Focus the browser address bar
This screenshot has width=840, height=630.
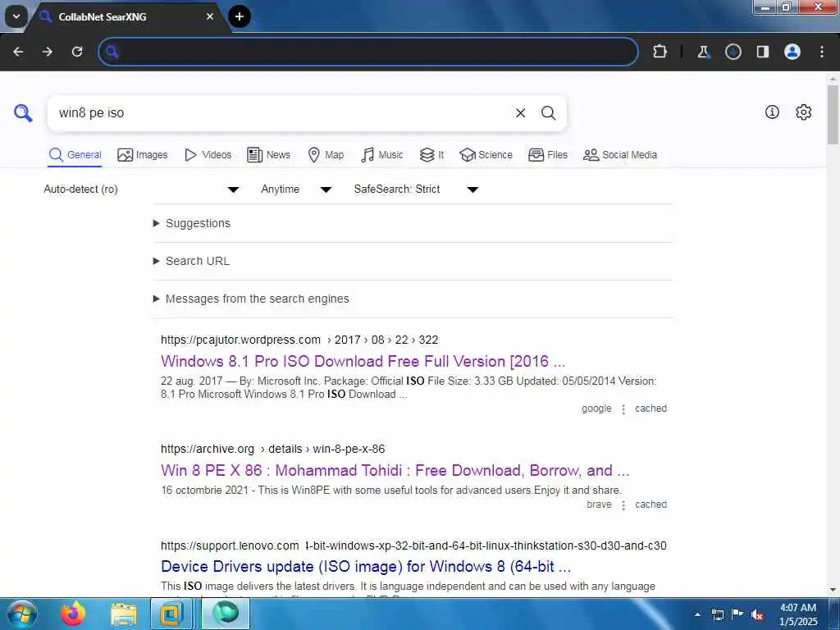point(368,52)
